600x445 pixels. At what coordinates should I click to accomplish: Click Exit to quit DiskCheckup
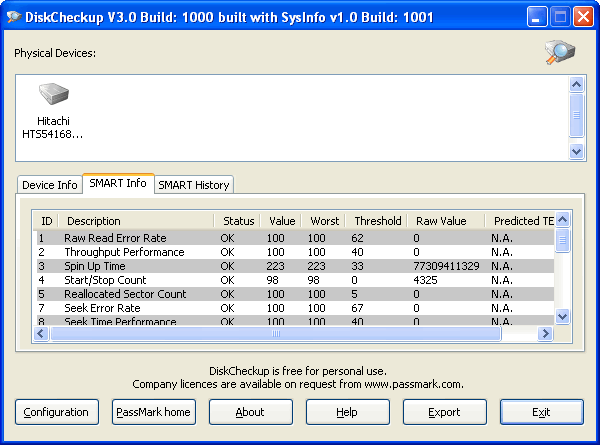click(541, 412)
